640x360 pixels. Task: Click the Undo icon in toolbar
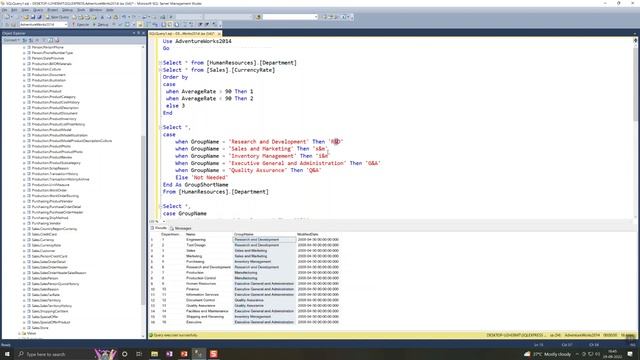click(124, 17)
